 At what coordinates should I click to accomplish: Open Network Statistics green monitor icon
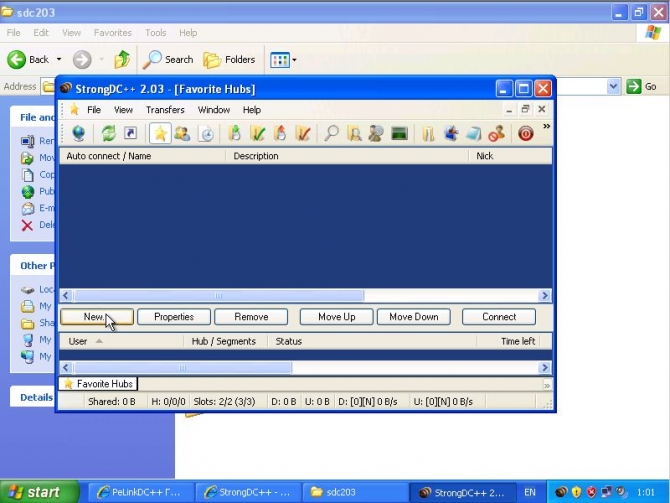pyautogui.click(x=400, y=134)
